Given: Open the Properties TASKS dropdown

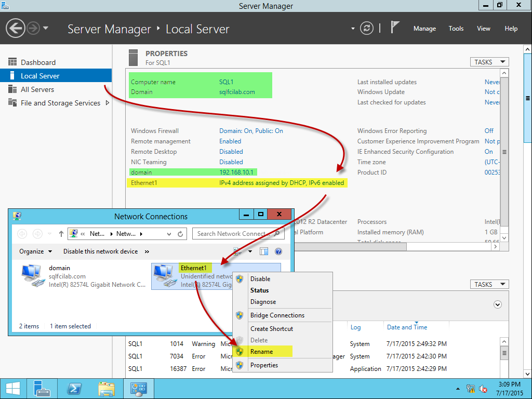Looking at the screenshot, I should click(489, 62).
